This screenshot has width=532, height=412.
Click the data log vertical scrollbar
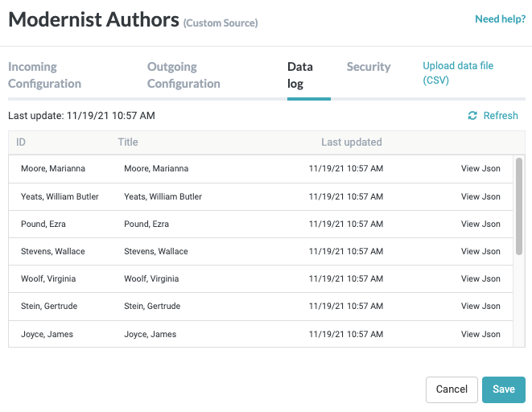pos(519,207)
